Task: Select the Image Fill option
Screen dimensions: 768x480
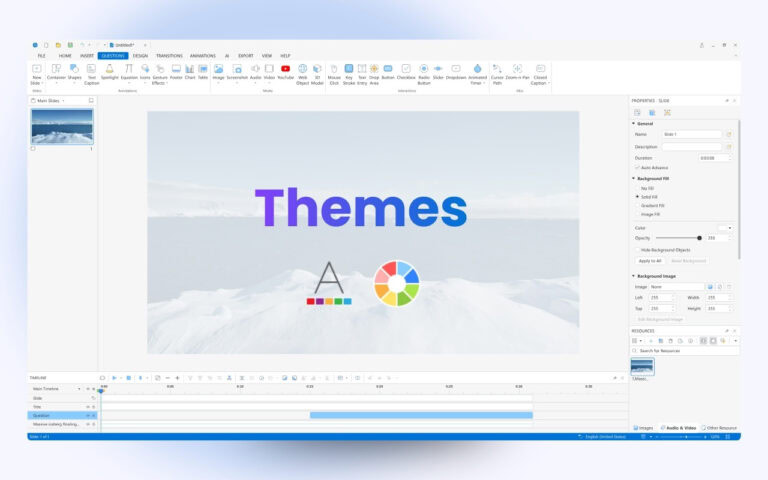Action: tap(637, 215)
